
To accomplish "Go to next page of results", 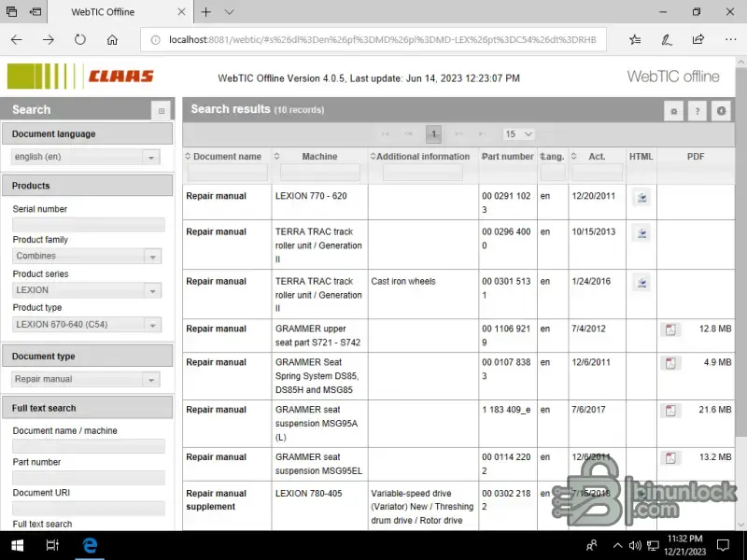I will pos(458,133).
